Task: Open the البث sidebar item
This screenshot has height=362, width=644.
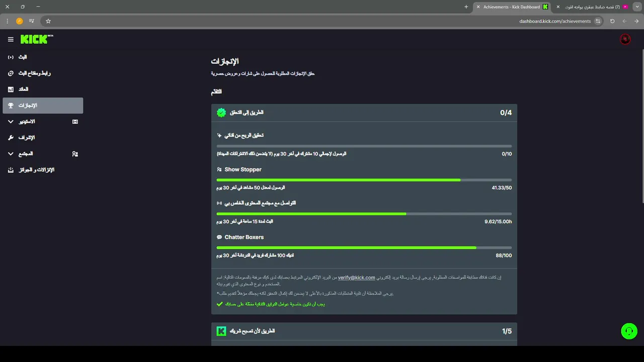Action: pos(43,57)
